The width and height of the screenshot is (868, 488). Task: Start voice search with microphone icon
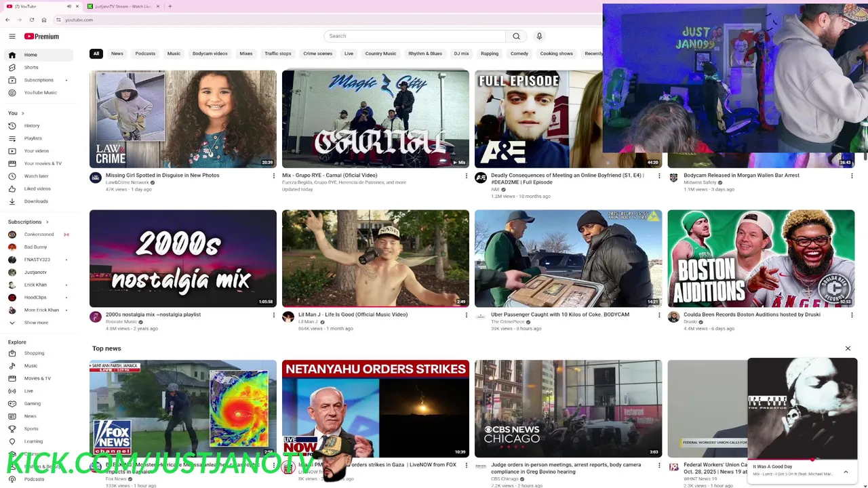[539, 36]
